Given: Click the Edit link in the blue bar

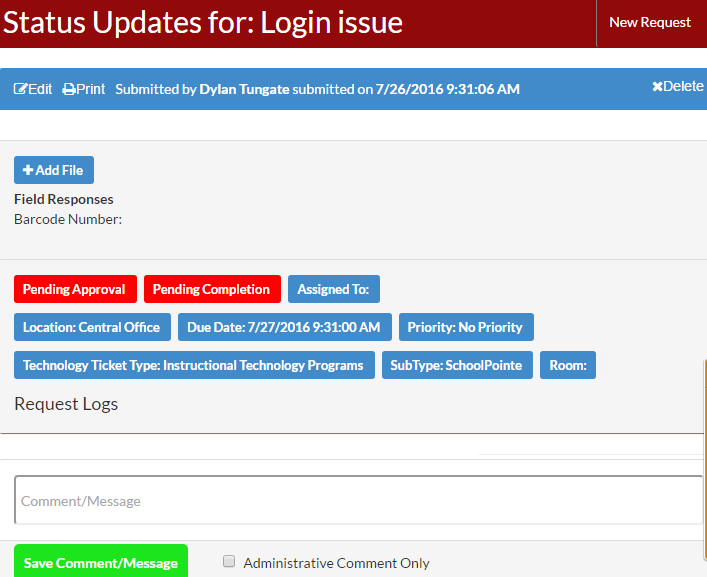Looking at the screenshot, I should [x=40, y=89].
